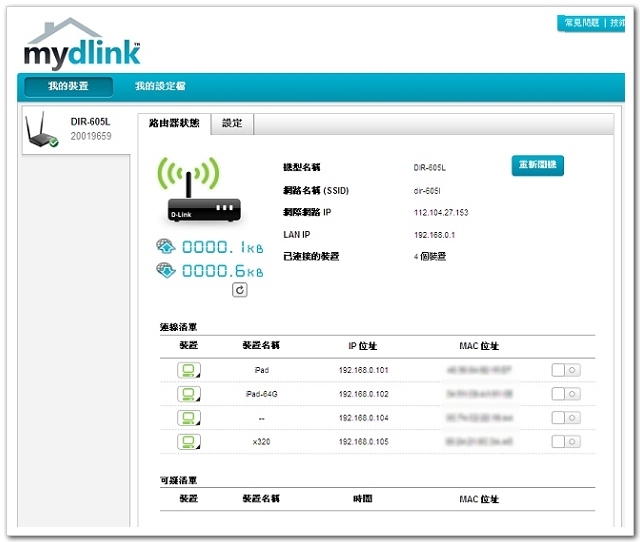The width and height of the screenshot is (640, 542).
Task: Click the 已連接的裝置 label
Action: tap(311, 256)
